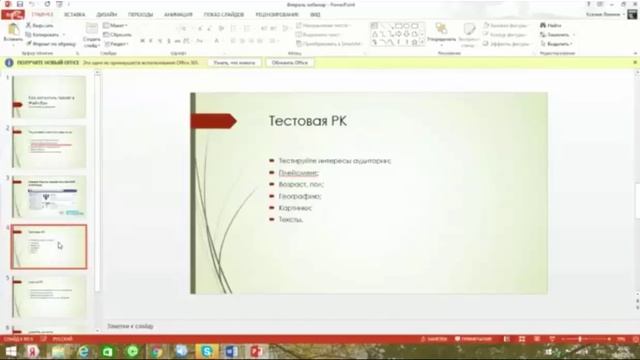Open the Раздел section dropdown
Viewport: 640px width, 360px height.
pyautogui.click(x=116, y=44)
